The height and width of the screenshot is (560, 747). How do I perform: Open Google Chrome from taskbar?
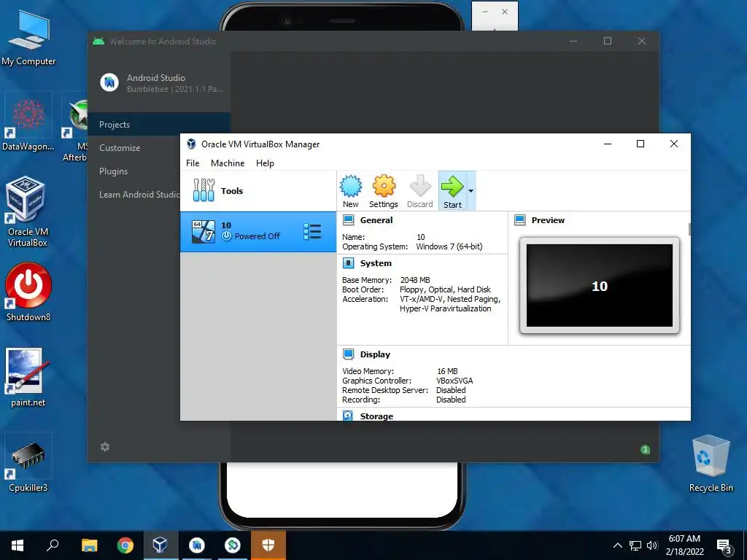point(125,545)
